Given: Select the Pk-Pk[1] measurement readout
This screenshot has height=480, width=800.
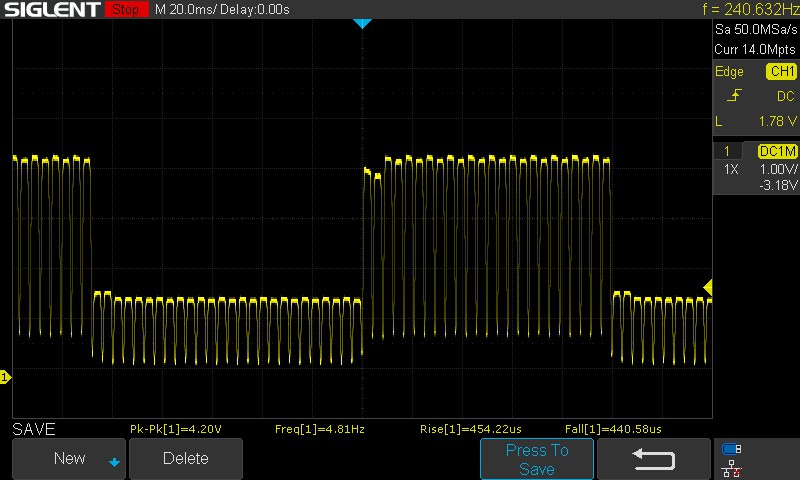Looking at the screenshot, I should 175,429.
